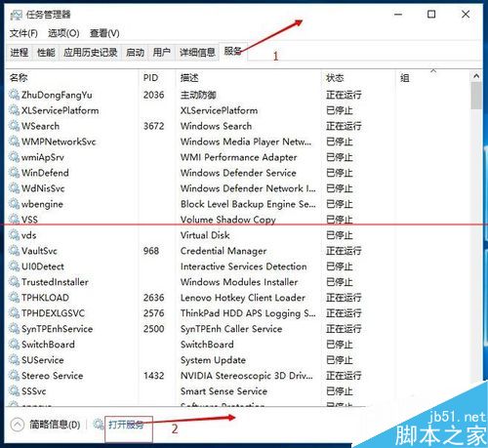Click the SUService service gear icon
488x448 pixels.
pyautogui.click(x=14, y=359)
